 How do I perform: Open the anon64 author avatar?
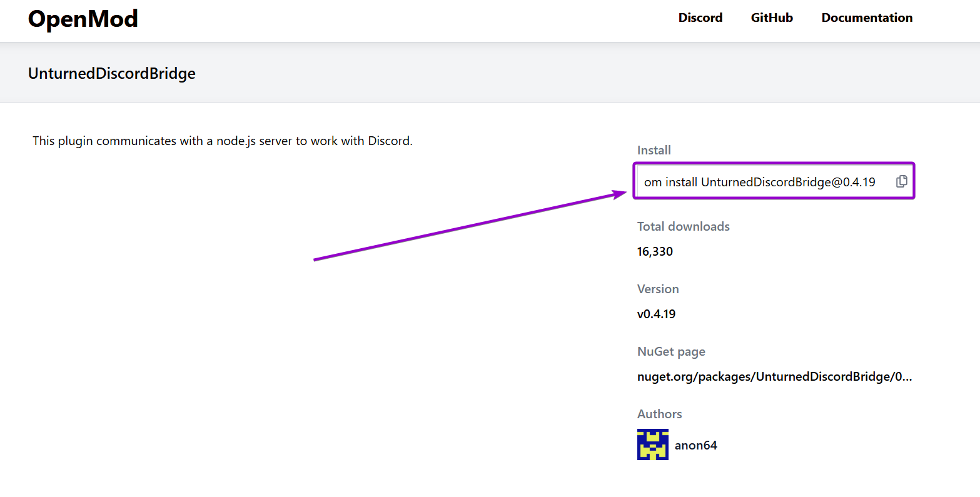tap(653, 444)
